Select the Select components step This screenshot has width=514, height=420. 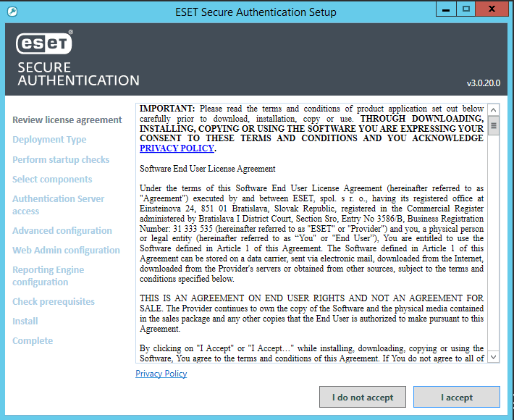click(x=52, y=180)
